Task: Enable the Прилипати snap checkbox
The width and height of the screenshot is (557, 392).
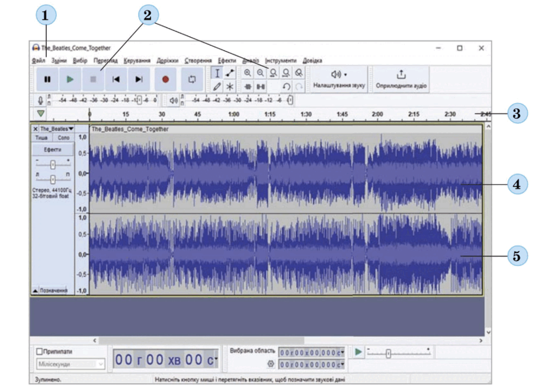Action: pos(40,352)
